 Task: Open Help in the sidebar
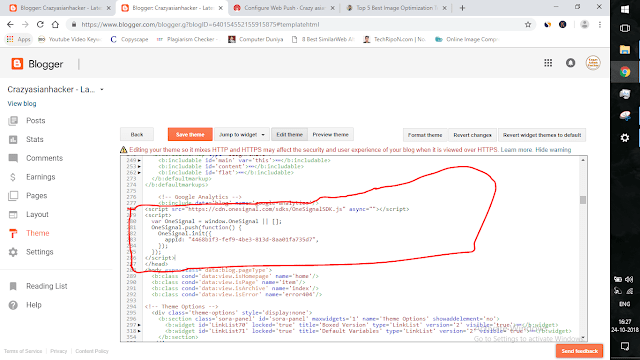(x=34, y=305)
